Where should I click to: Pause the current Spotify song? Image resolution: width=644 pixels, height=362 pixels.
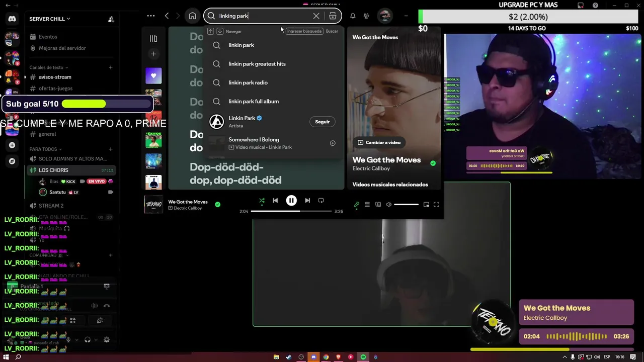point(291,201)
